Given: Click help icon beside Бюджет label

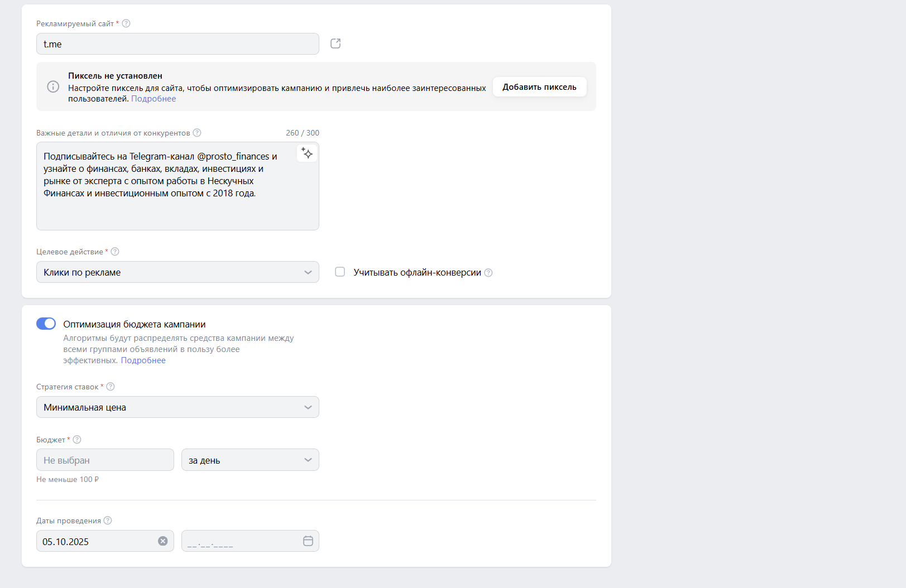Looking at the screenshot, I should (x=77, y=440).
